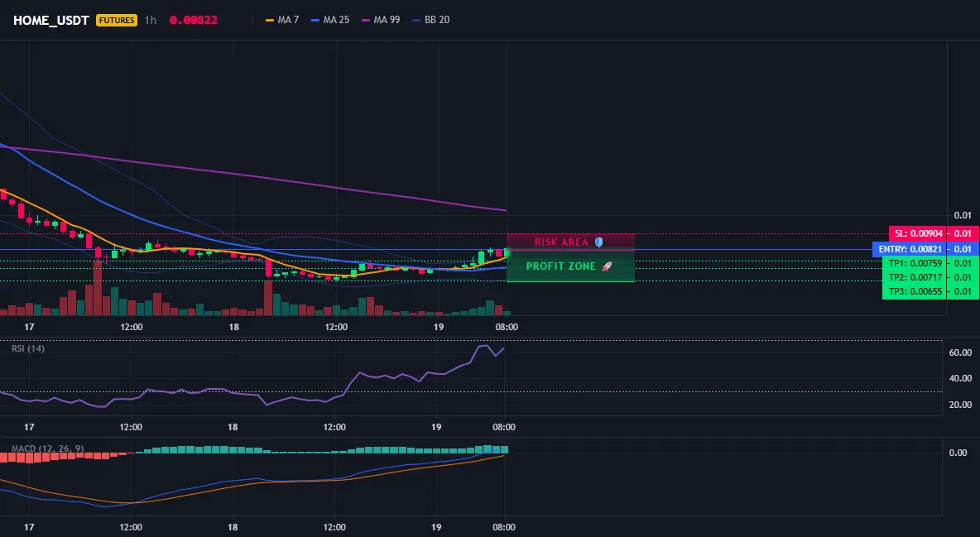Click the shield icon in RISK AREA
Viewport: 980px width, 537px height.
click(598, 242)
